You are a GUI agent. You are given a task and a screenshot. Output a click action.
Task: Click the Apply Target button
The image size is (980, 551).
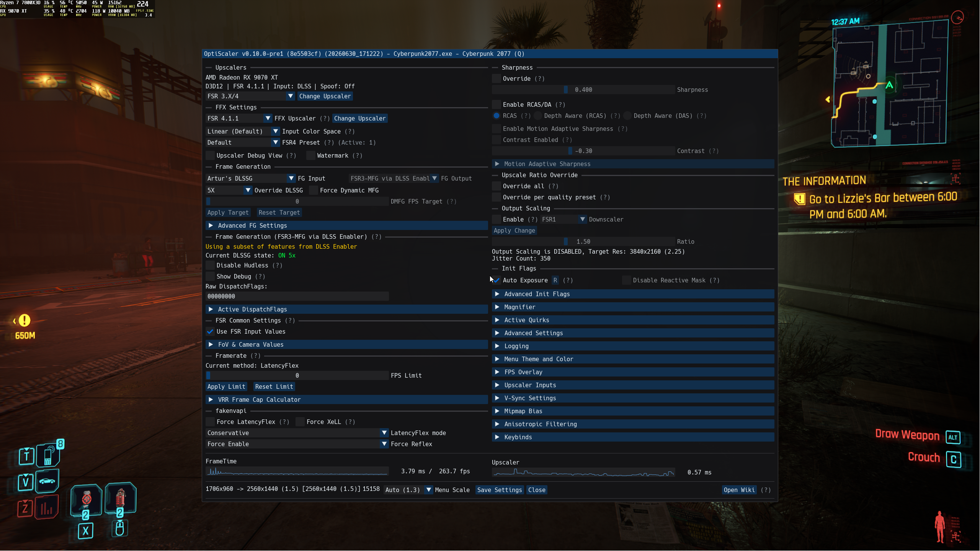tap(228, 212)
